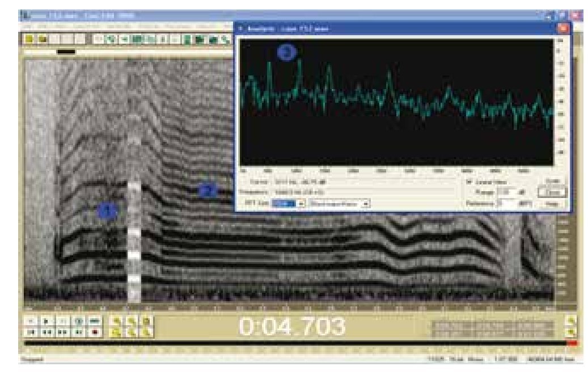
Task: Click the Go to Beginning transport button
Action: 32,331
